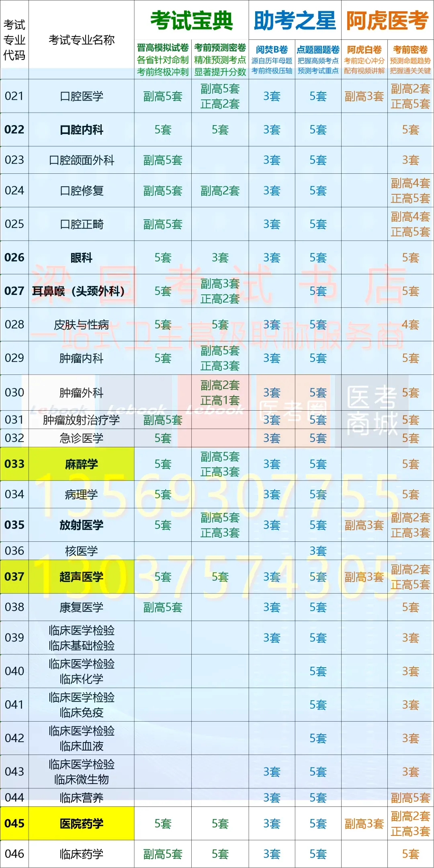
Task: Click 副高2套 in the 口腔修复 row
Action: (x=220, y=191)
